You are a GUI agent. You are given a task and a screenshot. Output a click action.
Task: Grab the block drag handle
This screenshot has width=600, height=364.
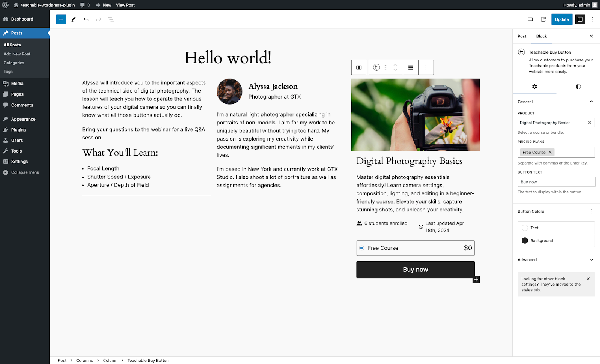[x=386, y=67]
